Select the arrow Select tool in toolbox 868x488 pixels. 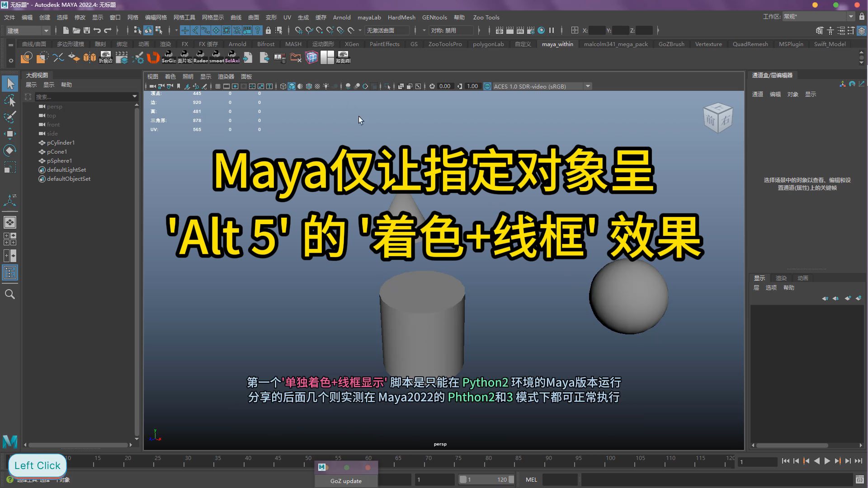pos(10,84)
